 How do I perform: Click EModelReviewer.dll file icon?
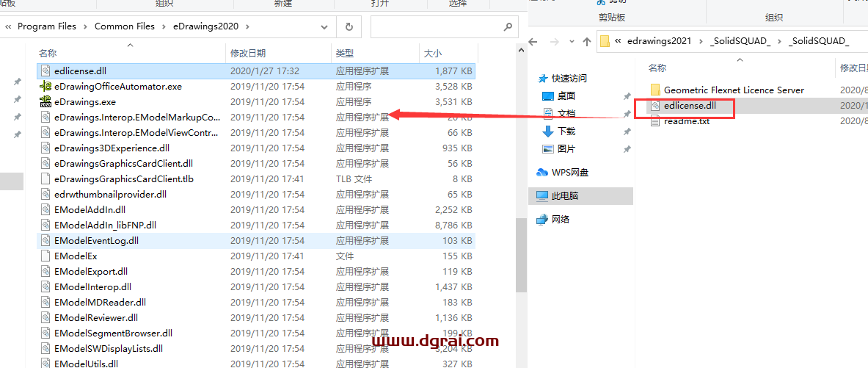tap(45, 318)
